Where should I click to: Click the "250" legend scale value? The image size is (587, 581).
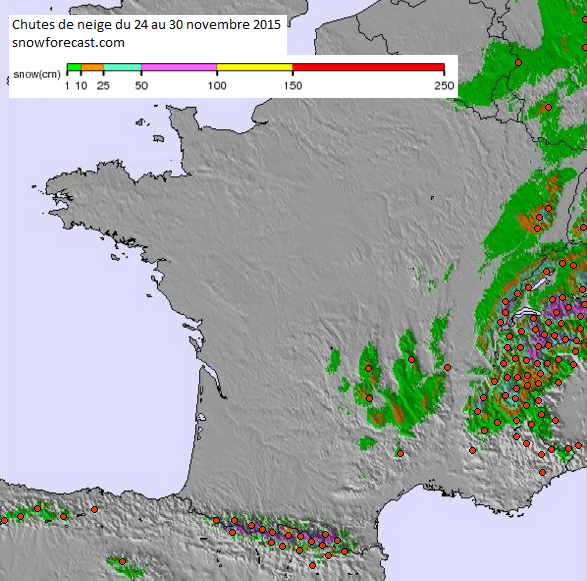coord(444,86)
